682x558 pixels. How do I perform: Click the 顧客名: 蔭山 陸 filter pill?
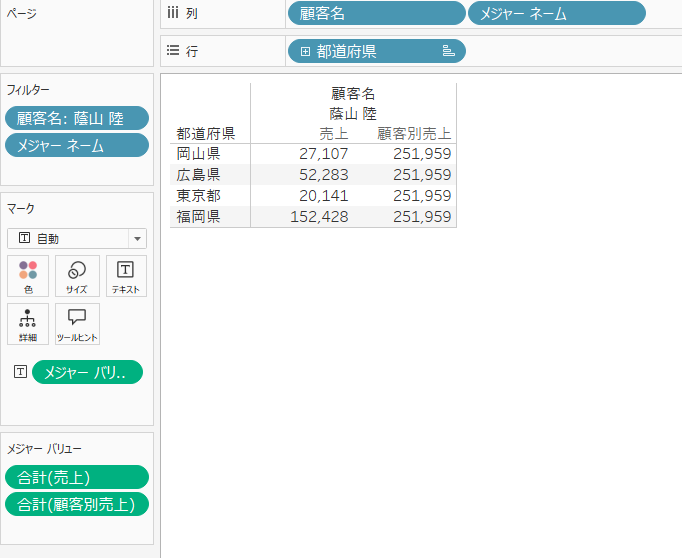pyautogui.click(x=77, y=118)
